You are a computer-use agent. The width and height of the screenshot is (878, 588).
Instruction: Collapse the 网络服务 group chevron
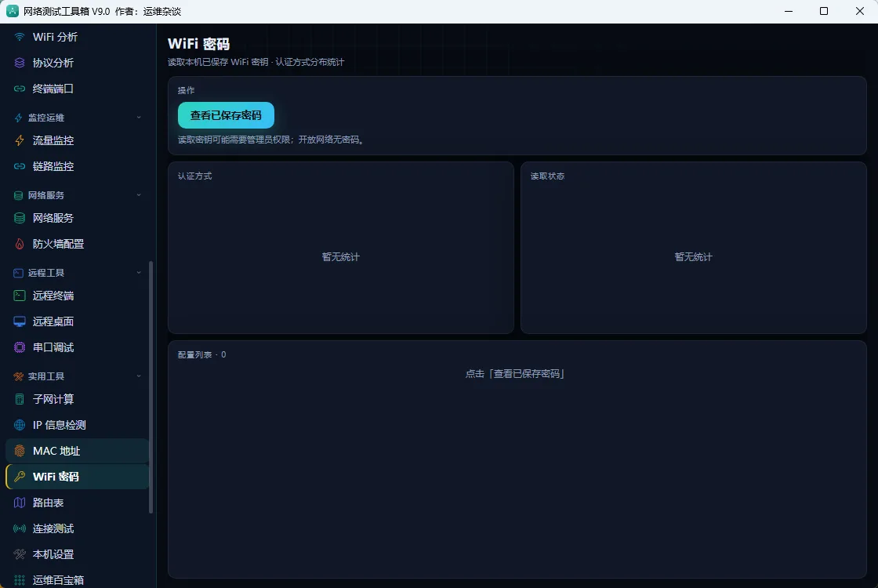tap(139, 195)
